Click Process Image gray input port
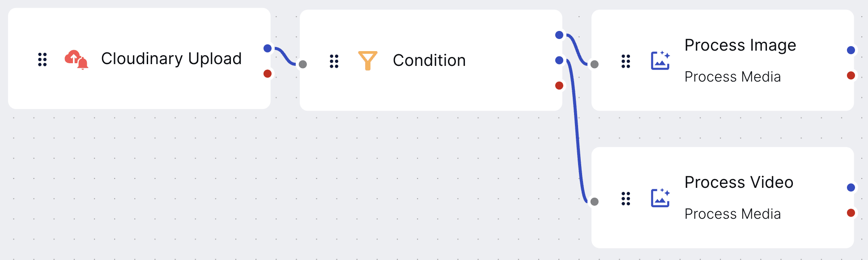Viewport: 868px width, 260px height. [595, 64]
